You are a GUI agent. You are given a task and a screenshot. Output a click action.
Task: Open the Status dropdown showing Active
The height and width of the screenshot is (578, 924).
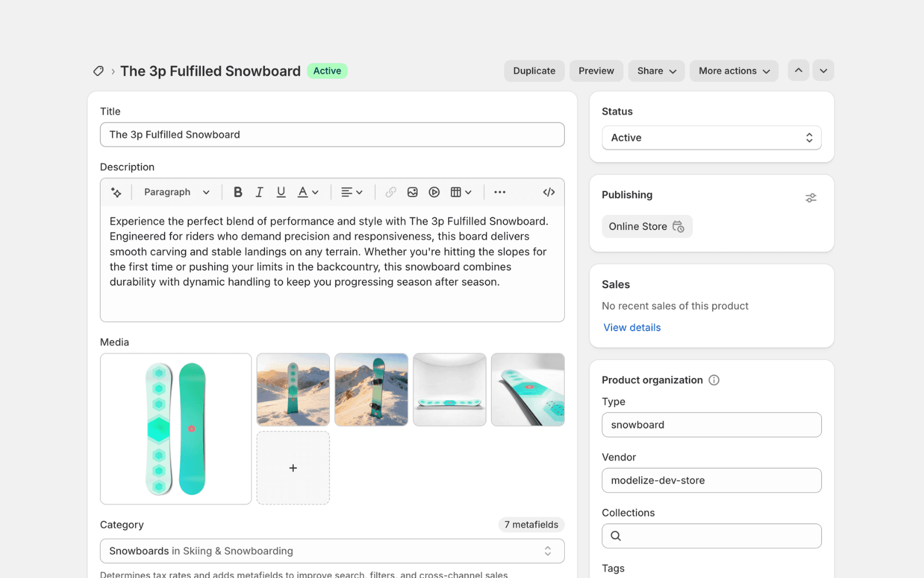[x=711, y=138]
